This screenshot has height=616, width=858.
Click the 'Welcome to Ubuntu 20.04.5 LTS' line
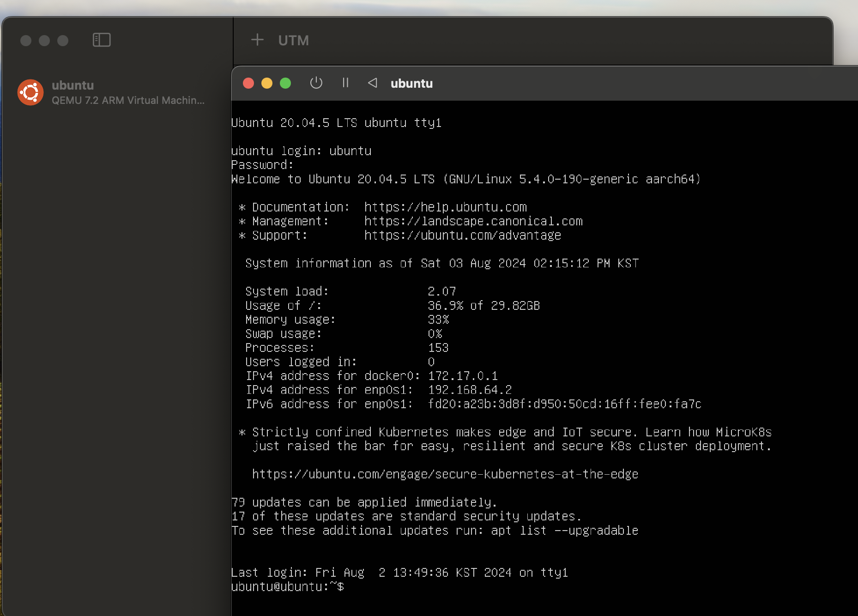(466, 179)
